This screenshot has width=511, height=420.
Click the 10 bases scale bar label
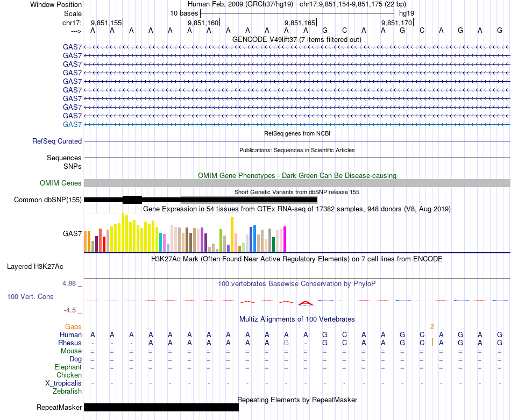(184, 13)
